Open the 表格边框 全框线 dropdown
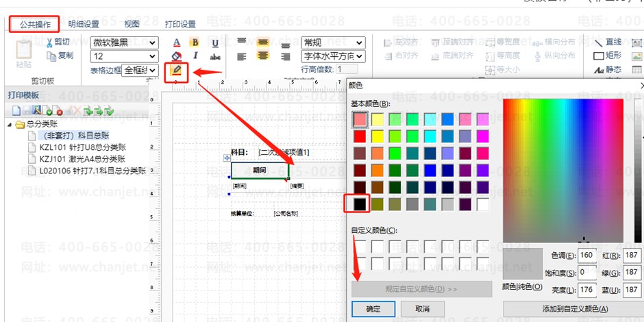The height and width of the screenshot is (322, 644). click(x=140, y=71)
